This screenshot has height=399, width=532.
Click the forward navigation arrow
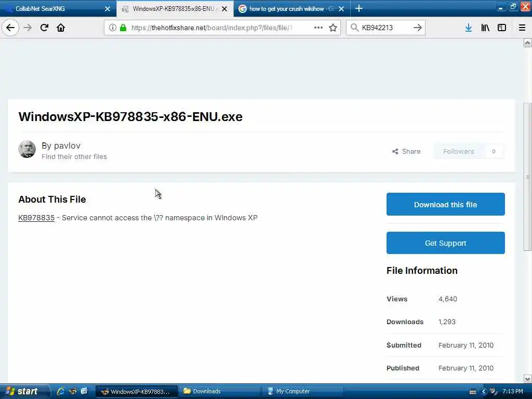tap(28, 28)
